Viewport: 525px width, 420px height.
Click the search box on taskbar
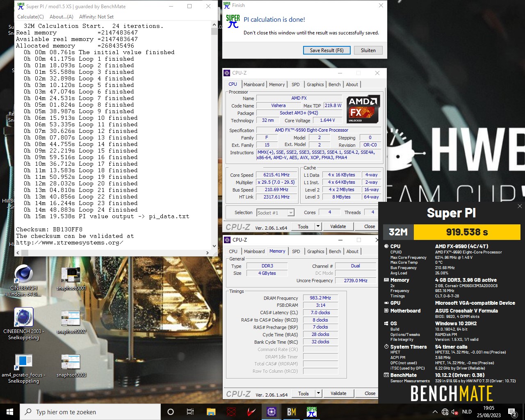(x=90, y=412)
